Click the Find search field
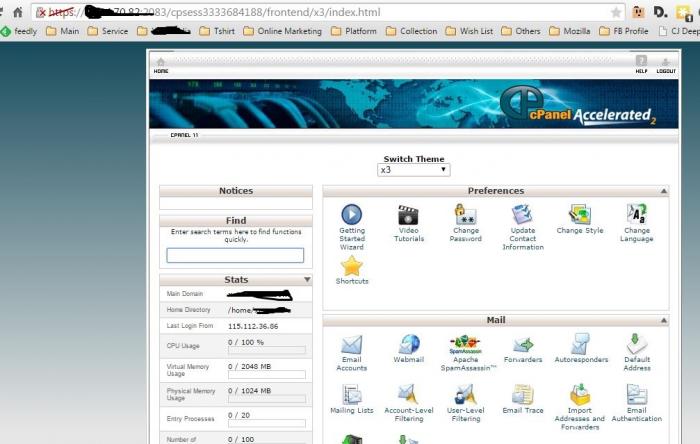The width and height of the screenshot is (700, 444). pyautogui.click(x=235, y=255)
